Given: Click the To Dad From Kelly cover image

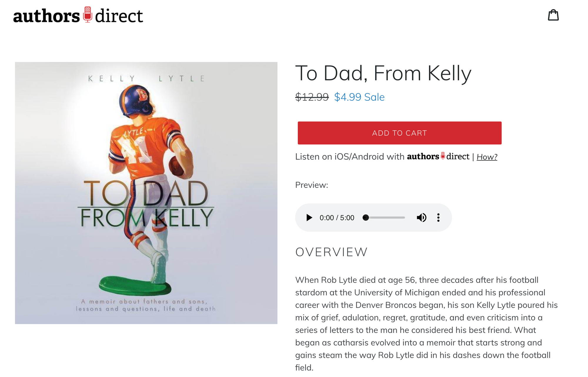Looking at the screenshot, I should [x=146, y=193].
